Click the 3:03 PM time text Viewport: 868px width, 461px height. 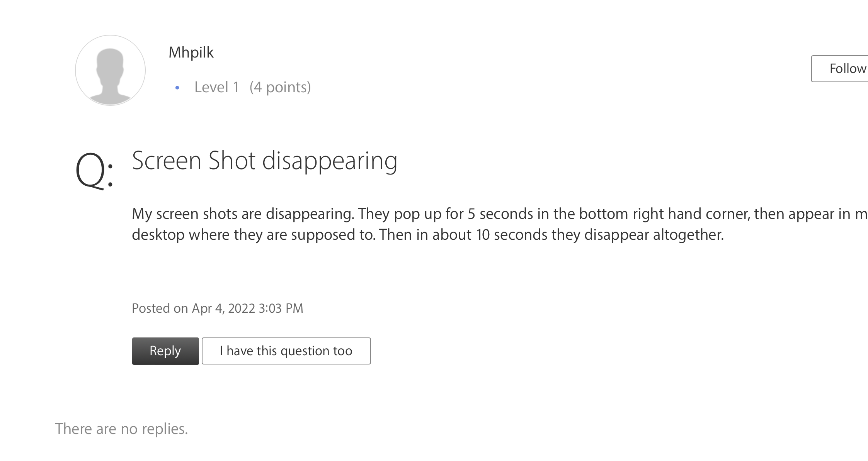pyautogui.click(x=281, y=308)
